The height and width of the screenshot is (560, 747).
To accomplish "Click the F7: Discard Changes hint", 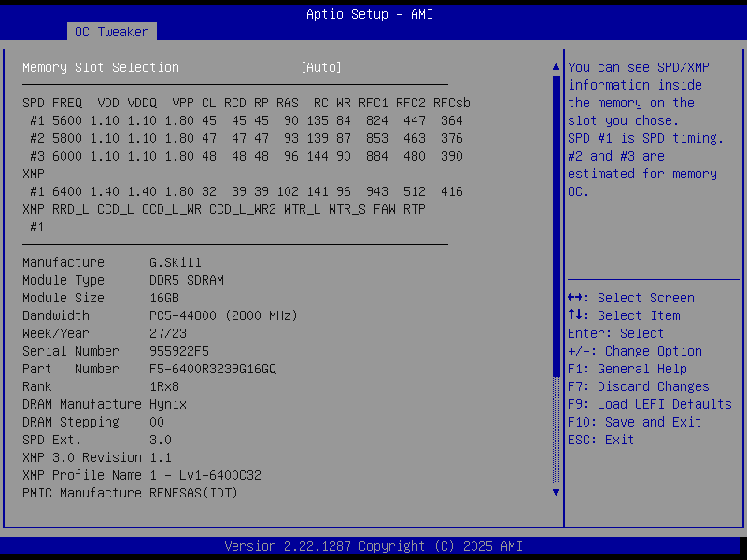I will click(x=638, y=386).
